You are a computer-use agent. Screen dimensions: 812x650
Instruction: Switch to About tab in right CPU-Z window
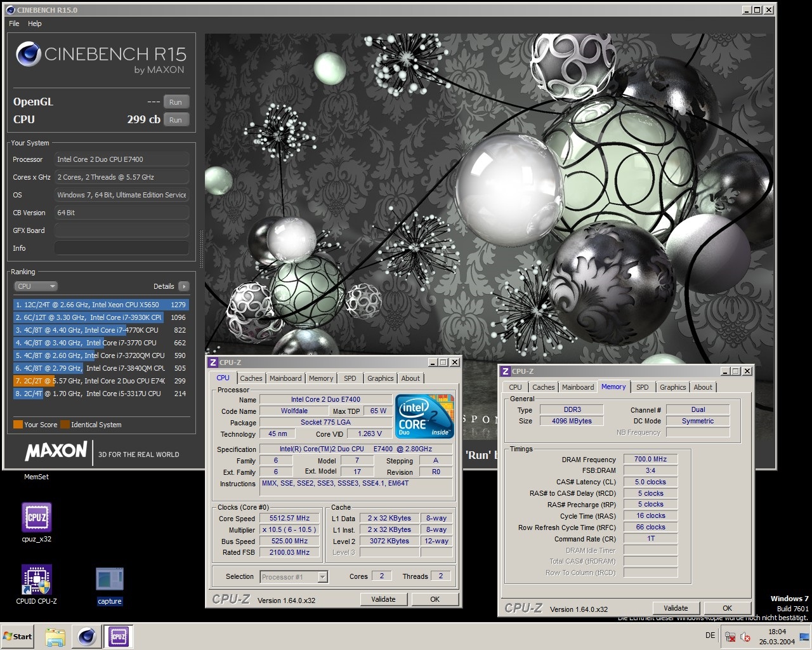[x=703, y=387]
